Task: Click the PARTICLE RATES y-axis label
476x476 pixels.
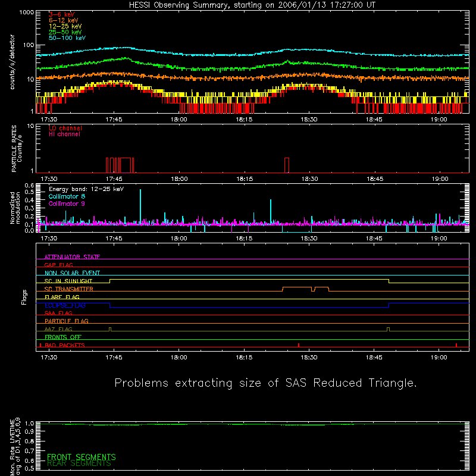Action: [x=17, y=149]
